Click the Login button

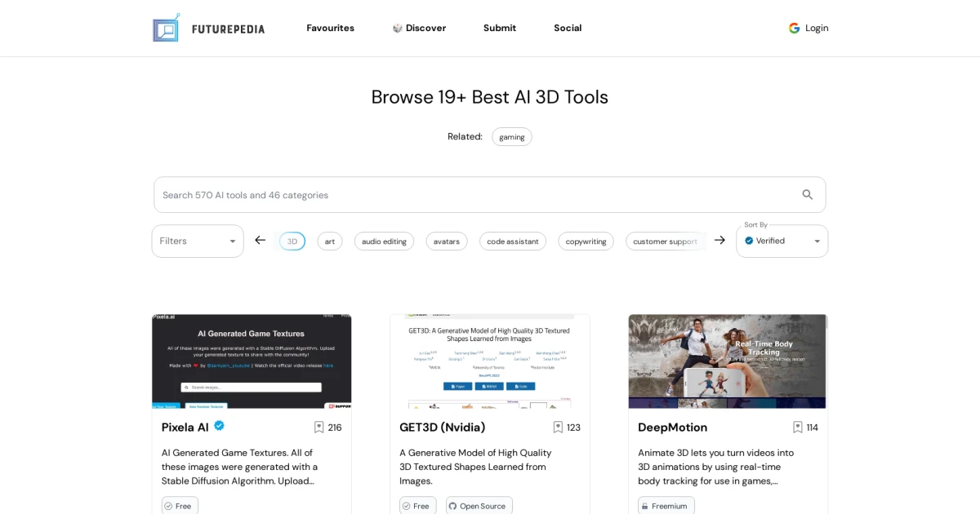816,28
